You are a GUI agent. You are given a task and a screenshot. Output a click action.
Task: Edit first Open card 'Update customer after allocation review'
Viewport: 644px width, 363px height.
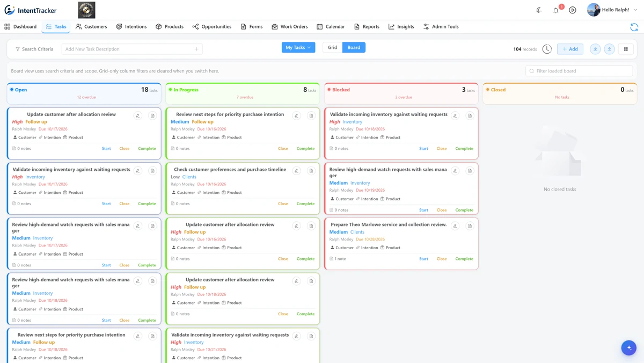coord(138,115)
